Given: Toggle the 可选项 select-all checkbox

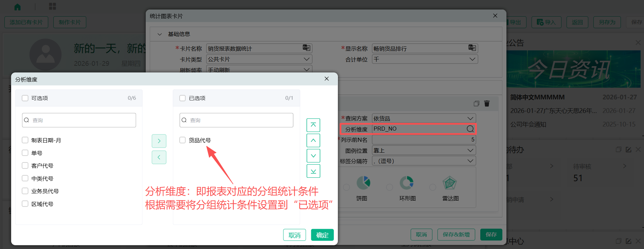Looking at the screenshot, I should point(25,98).
